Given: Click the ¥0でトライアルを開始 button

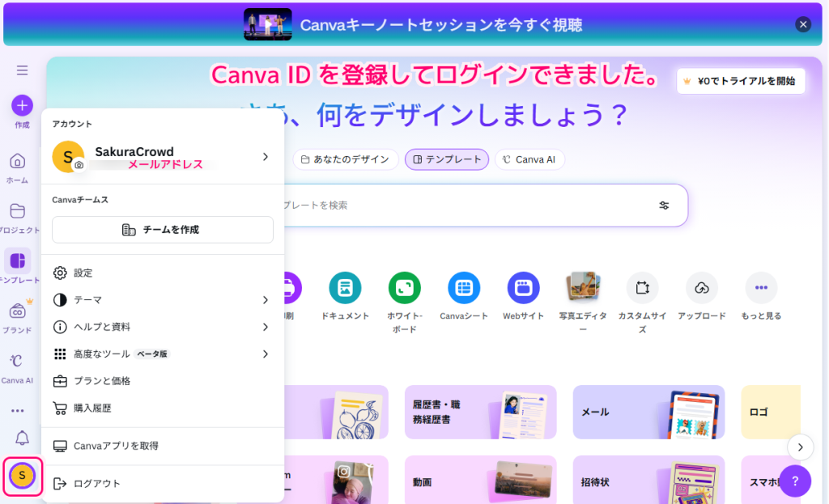Looking at the screenshot, I should 740,81.
